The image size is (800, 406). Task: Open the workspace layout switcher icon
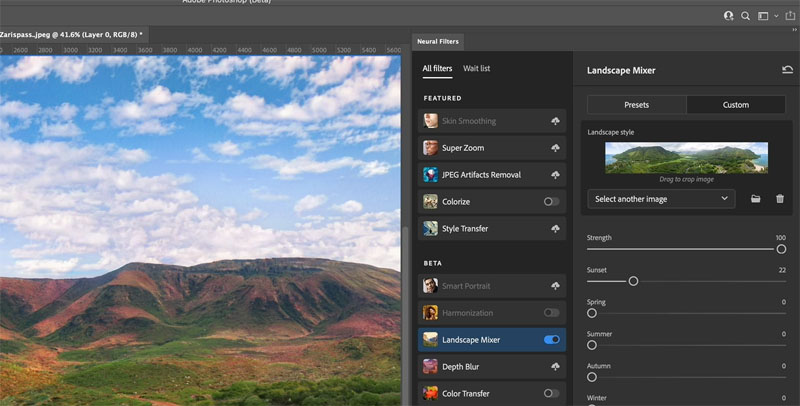coord(763,16)
